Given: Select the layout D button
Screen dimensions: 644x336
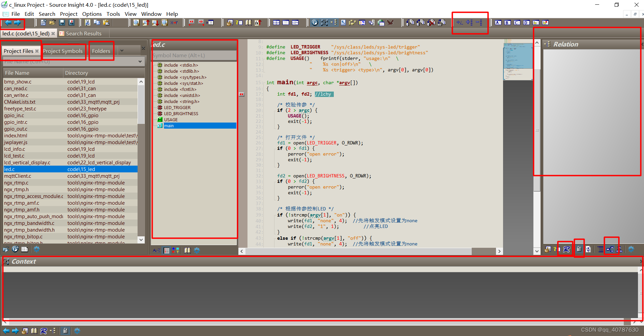Looking at the screenshot, I should tap(527, 23).
